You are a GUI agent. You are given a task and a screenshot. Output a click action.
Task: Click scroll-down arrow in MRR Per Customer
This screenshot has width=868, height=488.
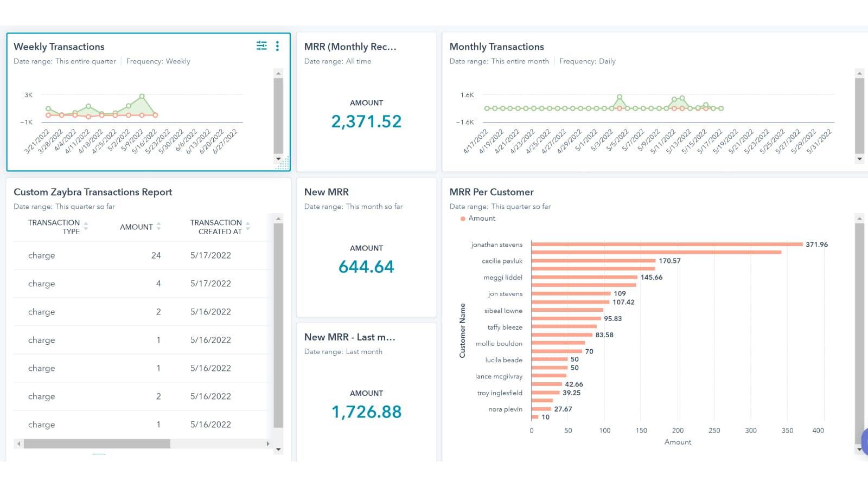click(x=859, y=449)
